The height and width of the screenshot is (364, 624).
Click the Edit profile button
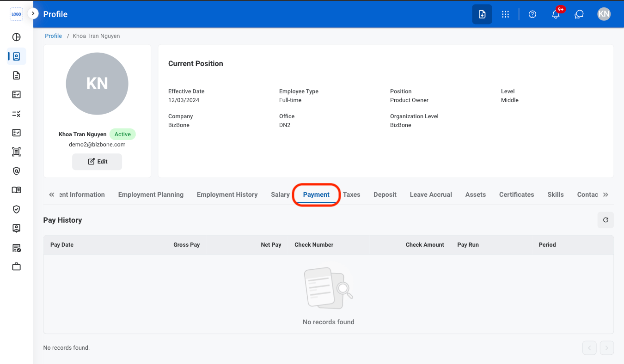pyautogui.click(x=97, y=162)
